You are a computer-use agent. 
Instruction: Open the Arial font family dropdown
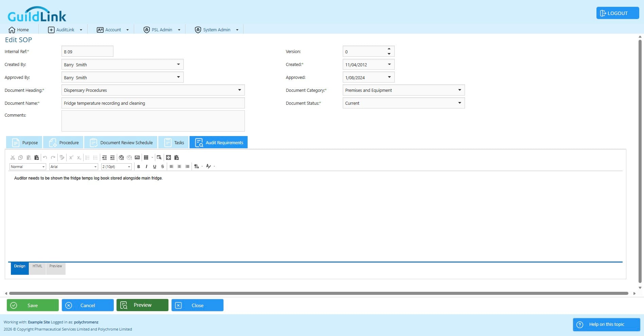[95, 167]
